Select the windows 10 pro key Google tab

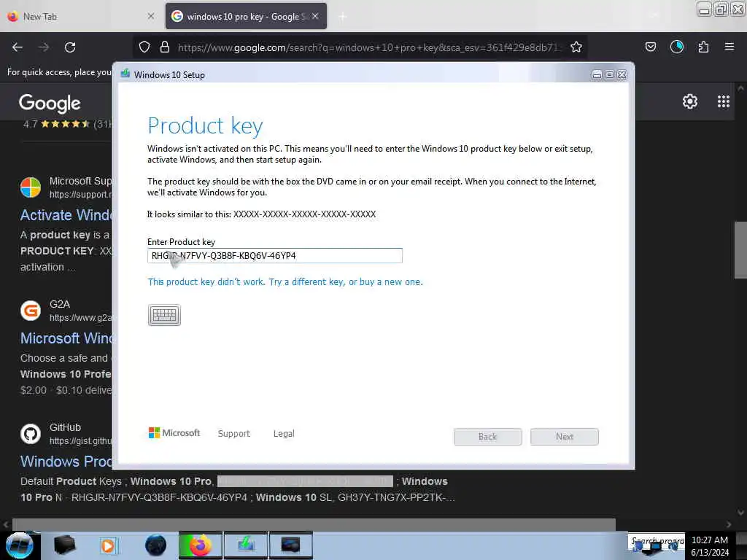pyautogui.click(x=247, y=16)
